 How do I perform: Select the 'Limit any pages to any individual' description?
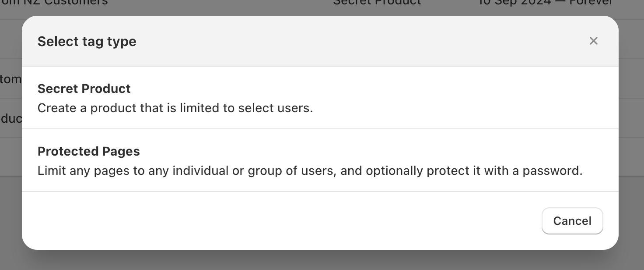(310, 171)
